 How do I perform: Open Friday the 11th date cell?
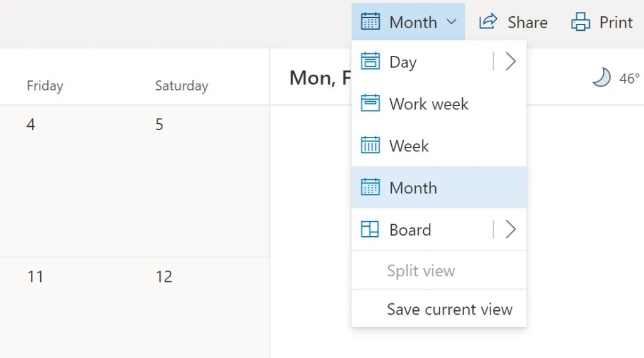(x=69, y=308)
